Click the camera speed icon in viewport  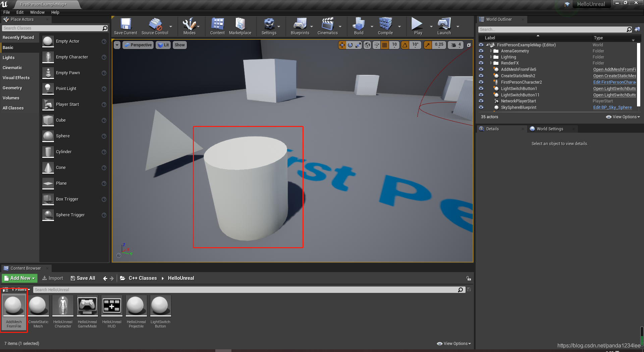pos(453,45)
